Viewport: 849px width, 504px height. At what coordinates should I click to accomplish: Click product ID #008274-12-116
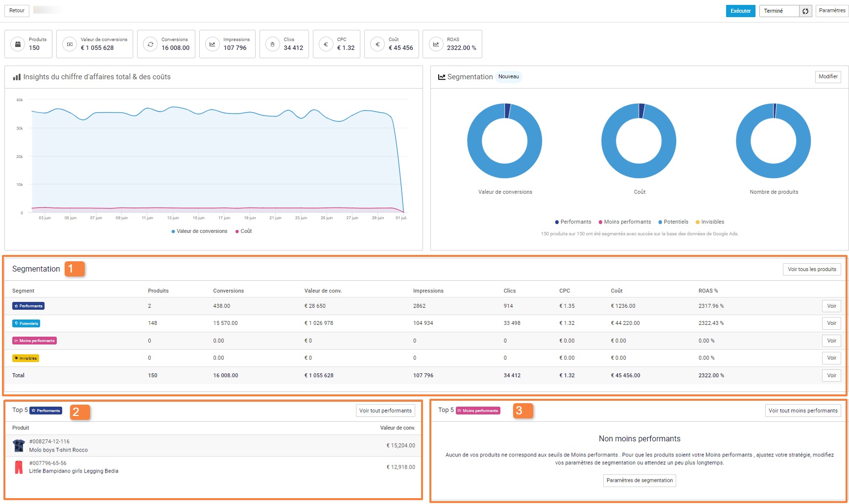pos(49,441)
